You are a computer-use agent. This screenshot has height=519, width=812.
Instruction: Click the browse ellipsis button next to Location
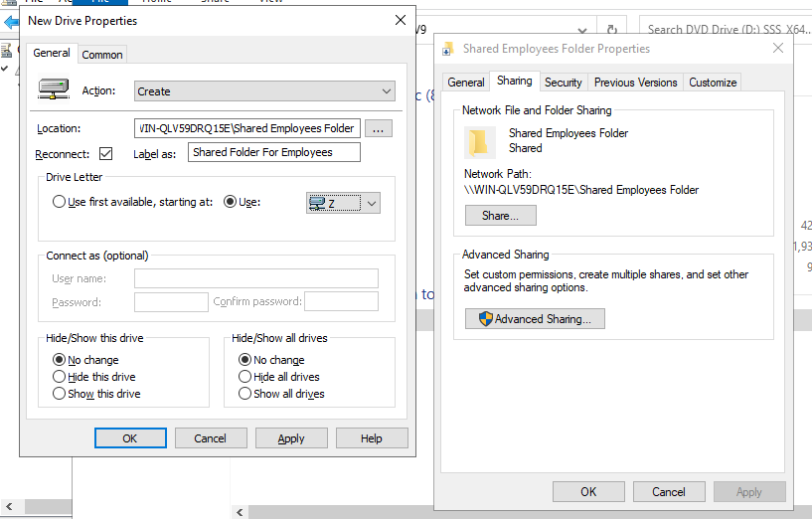pos(380,128)
